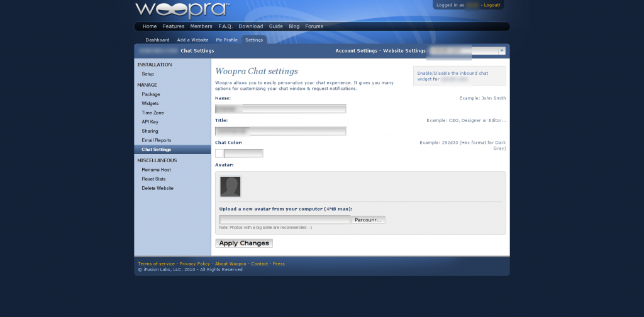Open the Forums page
Image resolution: width=644 pixels, height=317 pixels.
pyautogui.click(x=314, y=26)
